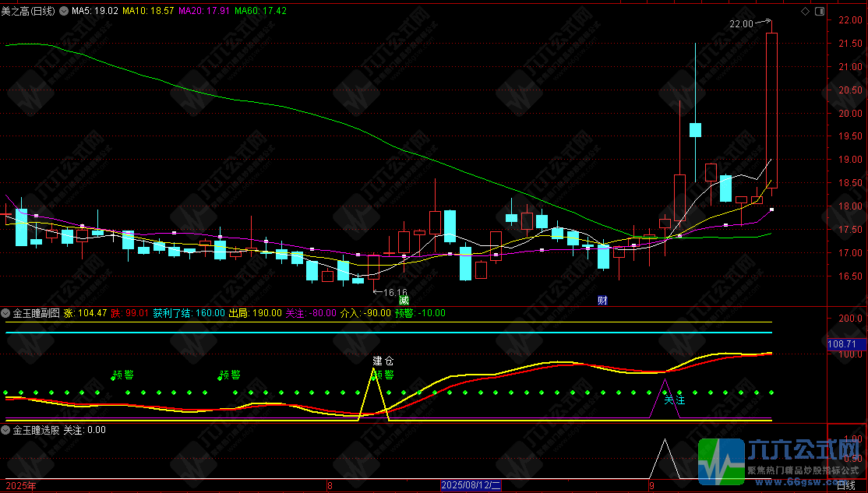The width and height of the screenshot is (868, 493).
Task: Click the 预警 signal under 建仓
Action: 385,375
